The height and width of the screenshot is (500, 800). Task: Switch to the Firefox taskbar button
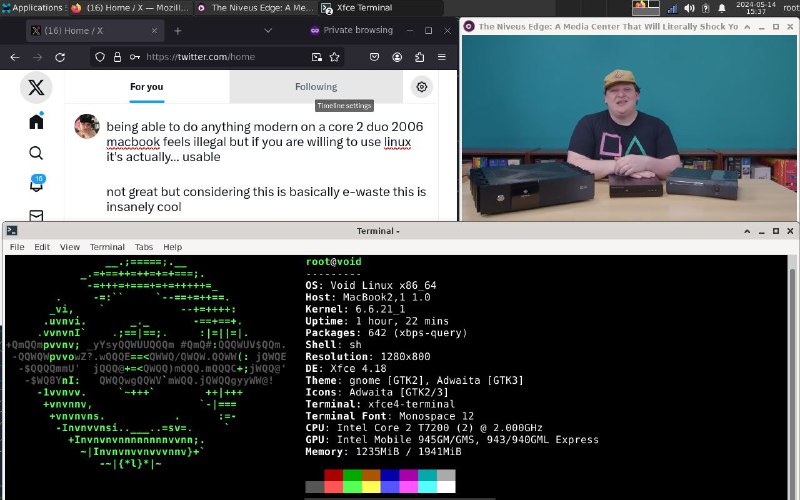(x=130, y=8)
